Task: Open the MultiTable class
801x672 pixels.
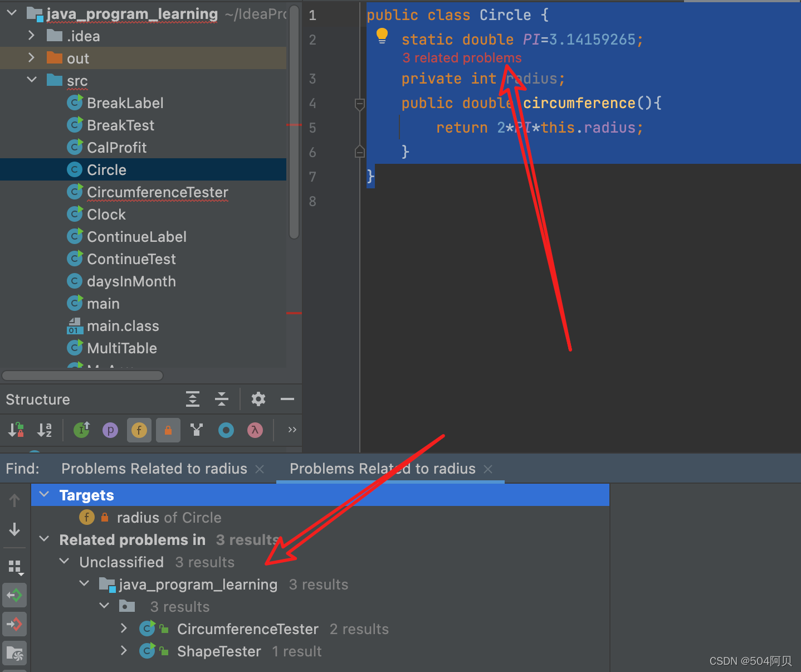Action: tap(122, 348)
